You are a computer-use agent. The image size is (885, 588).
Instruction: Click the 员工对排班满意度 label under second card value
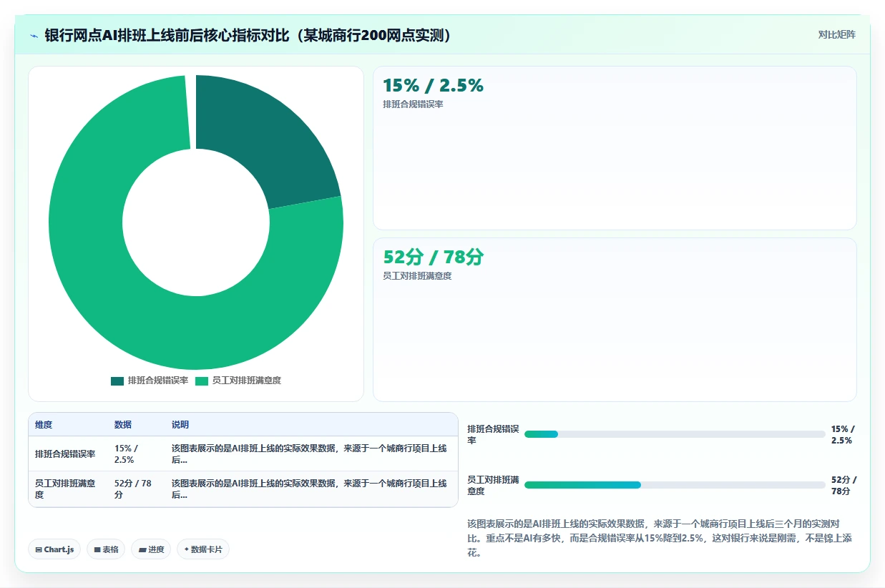[417, 276]
